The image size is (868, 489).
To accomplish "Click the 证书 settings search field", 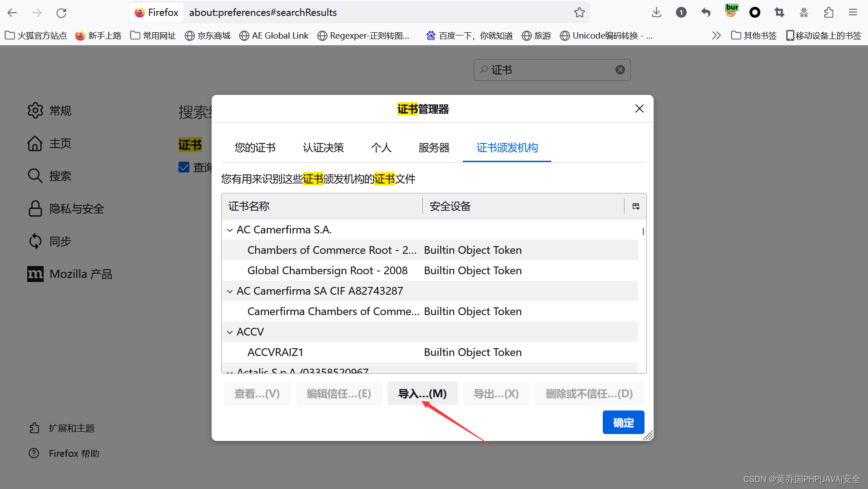I will coord(552,70).
